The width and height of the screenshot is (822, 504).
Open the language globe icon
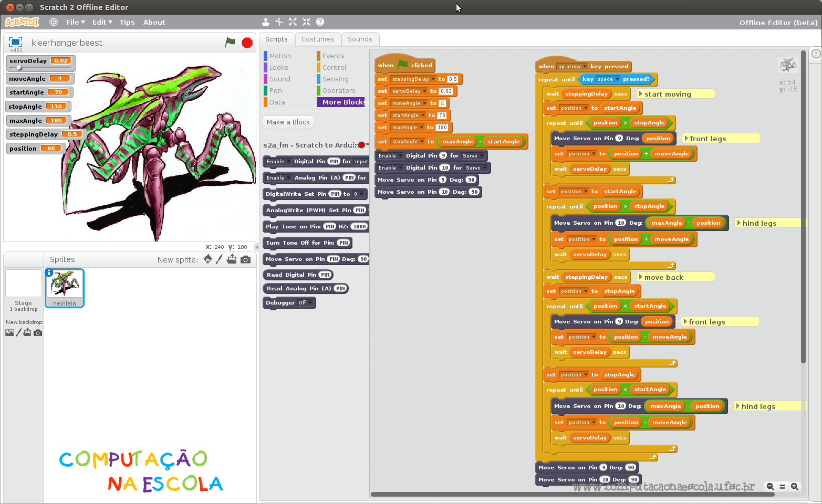[x=53, y=22]
